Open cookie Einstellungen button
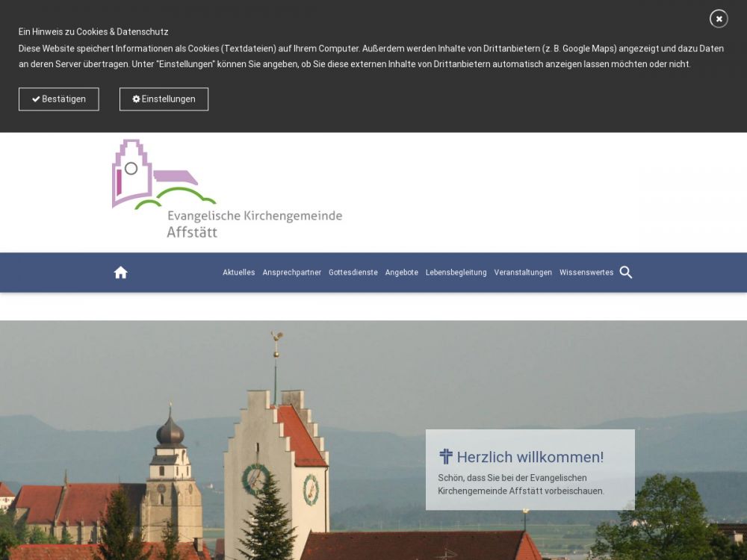The width and height of the screenshot is (747, 560). (x=164, y=99)
